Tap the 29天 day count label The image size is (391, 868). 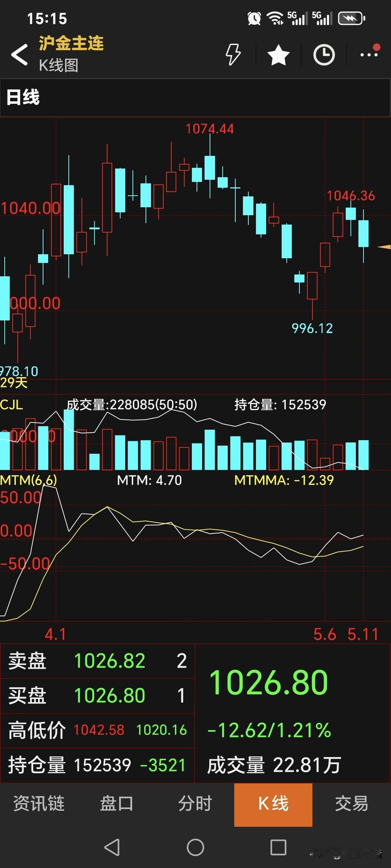14,382
